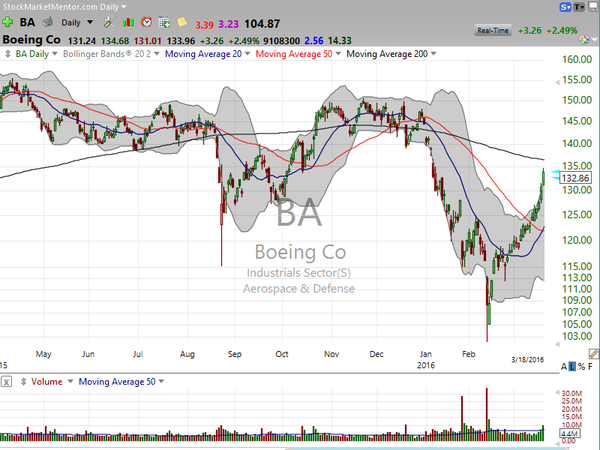Click the green-red candlestick bars icon

click(128, 23)
